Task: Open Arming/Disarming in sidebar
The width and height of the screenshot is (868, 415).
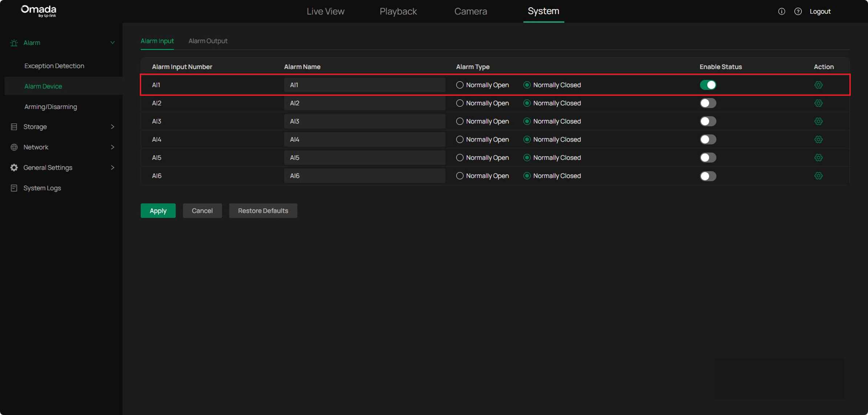Action: 50,107
